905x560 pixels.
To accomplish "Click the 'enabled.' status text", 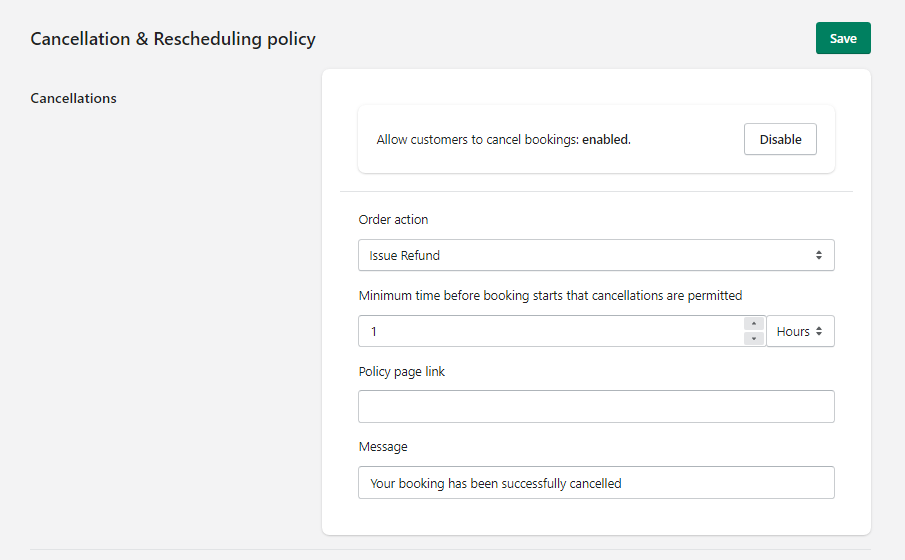I will (606, 139).
